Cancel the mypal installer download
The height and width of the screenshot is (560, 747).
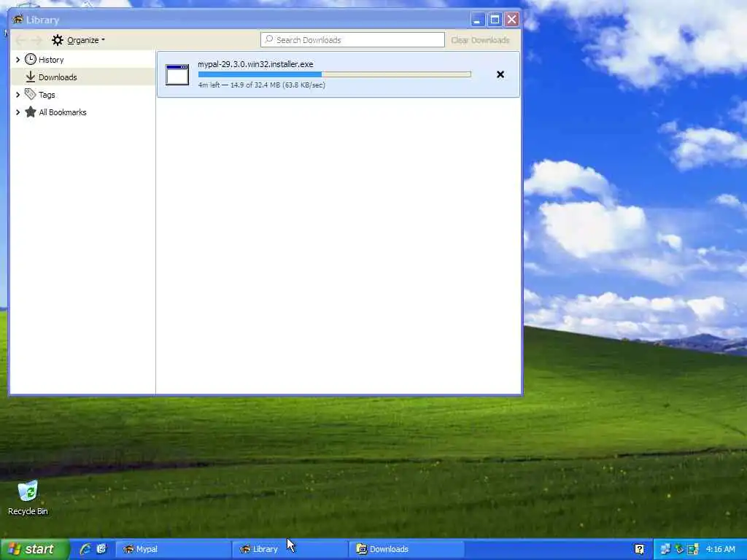[500, 74]
